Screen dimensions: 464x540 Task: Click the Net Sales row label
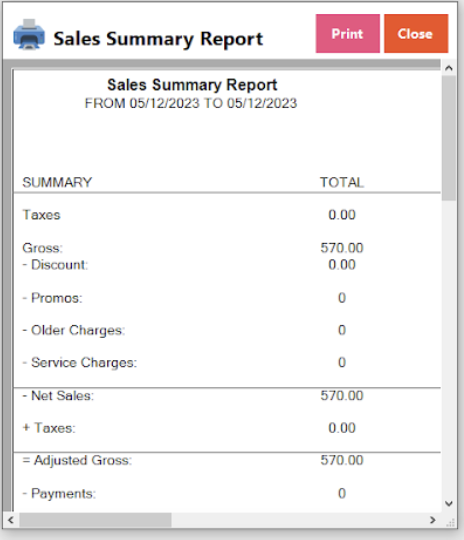click(x=58, y=396)
